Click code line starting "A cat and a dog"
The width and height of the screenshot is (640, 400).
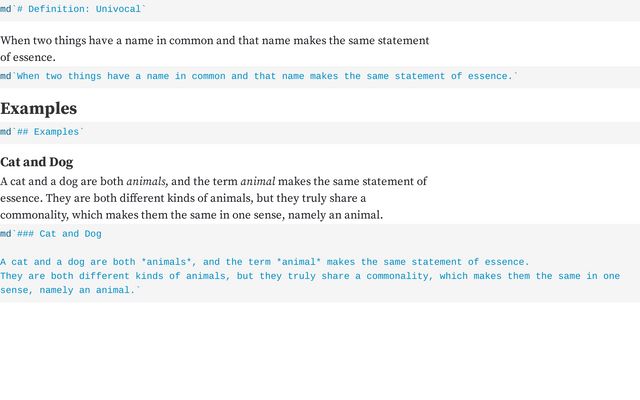click(x=264, y=262)
